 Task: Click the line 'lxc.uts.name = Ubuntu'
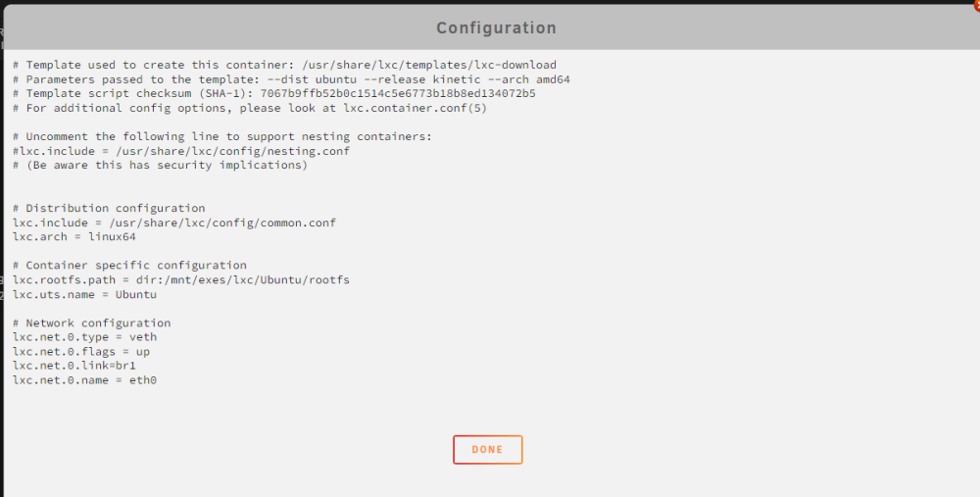pos(84,294)
